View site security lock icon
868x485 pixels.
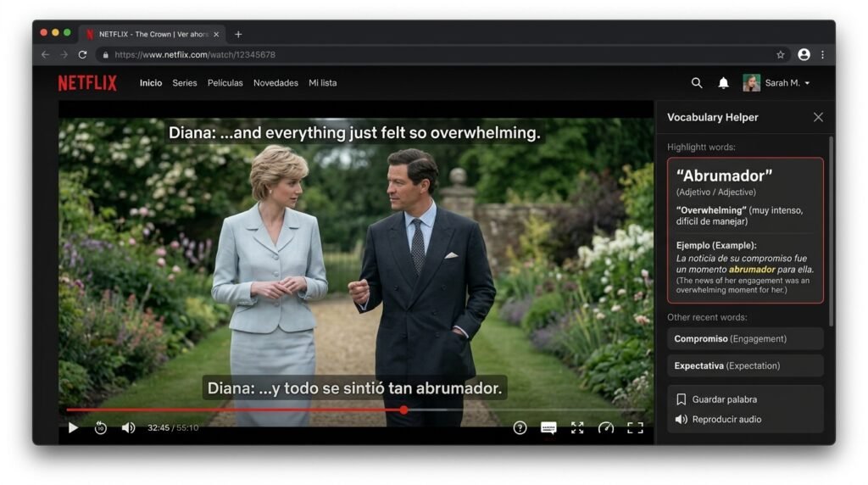(x=105, y=55)
